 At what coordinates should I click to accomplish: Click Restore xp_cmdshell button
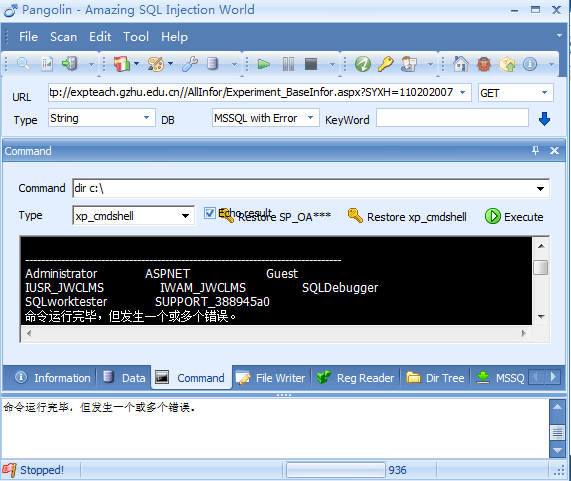point(407,217)
